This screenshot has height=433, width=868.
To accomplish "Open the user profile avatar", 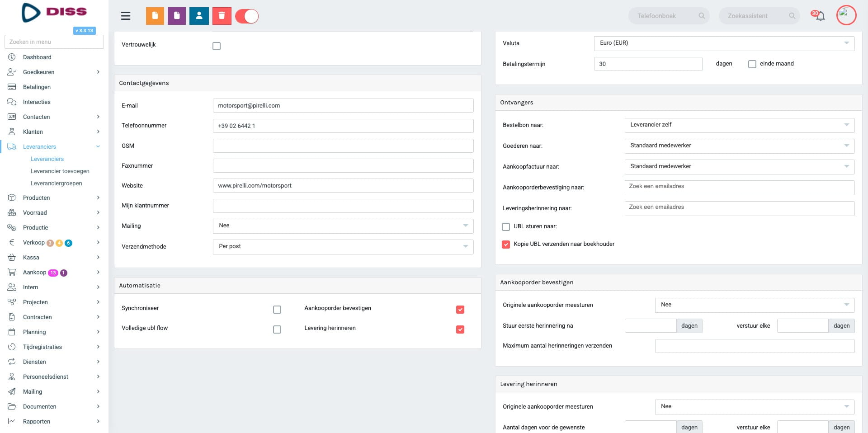I will click(x=846, y=15).
